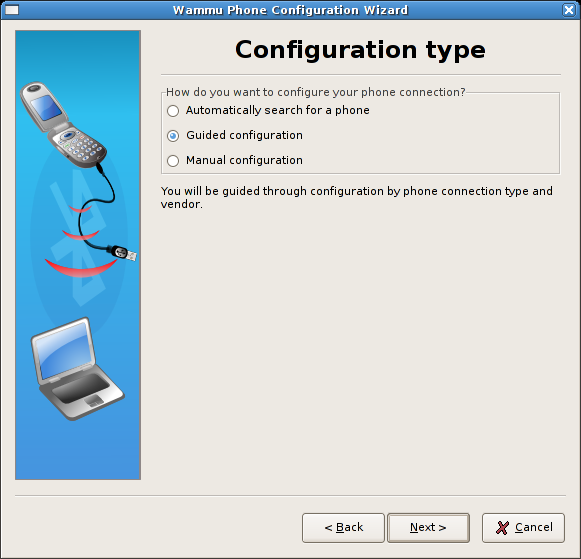Click the USB cable plug graphic

(x=124, y=253)
